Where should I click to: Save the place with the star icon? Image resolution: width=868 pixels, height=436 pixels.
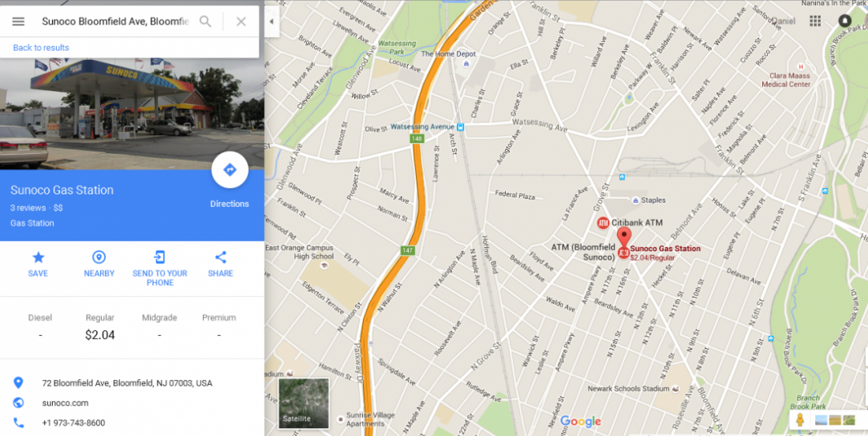coord(38,257)
